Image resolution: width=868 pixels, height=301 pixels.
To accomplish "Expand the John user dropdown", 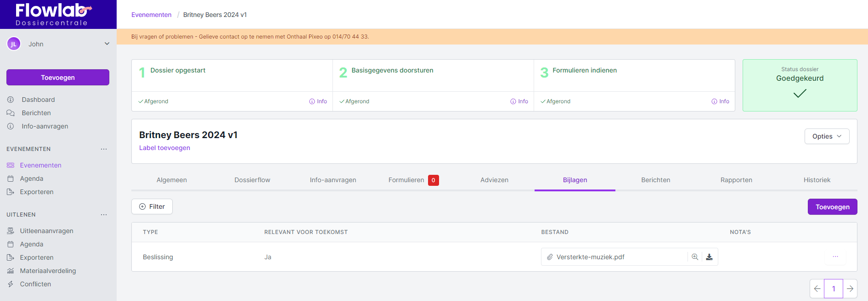I will tap(107, 44).
